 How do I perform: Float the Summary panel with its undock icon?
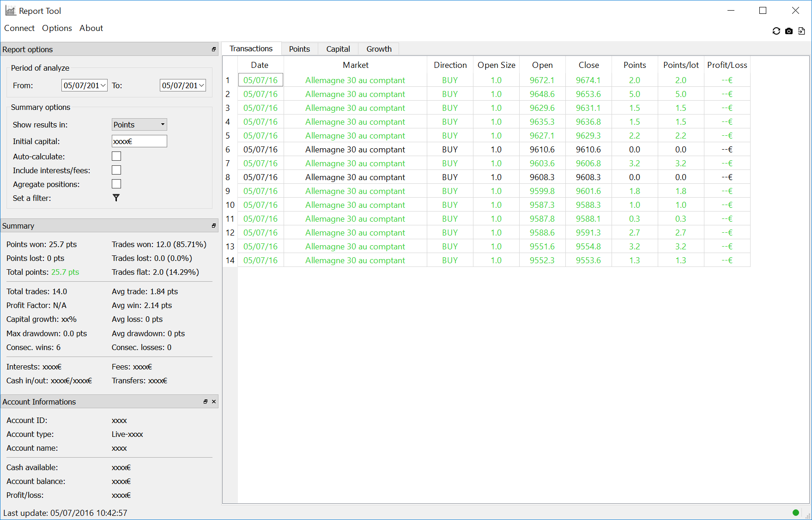click(x=213, y=226)
